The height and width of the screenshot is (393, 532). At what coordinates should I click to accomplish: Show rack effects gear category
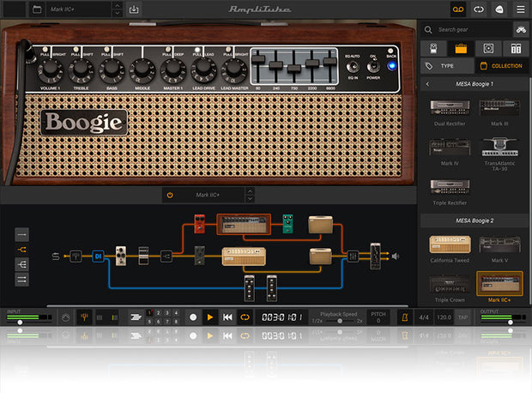(516, 49)
